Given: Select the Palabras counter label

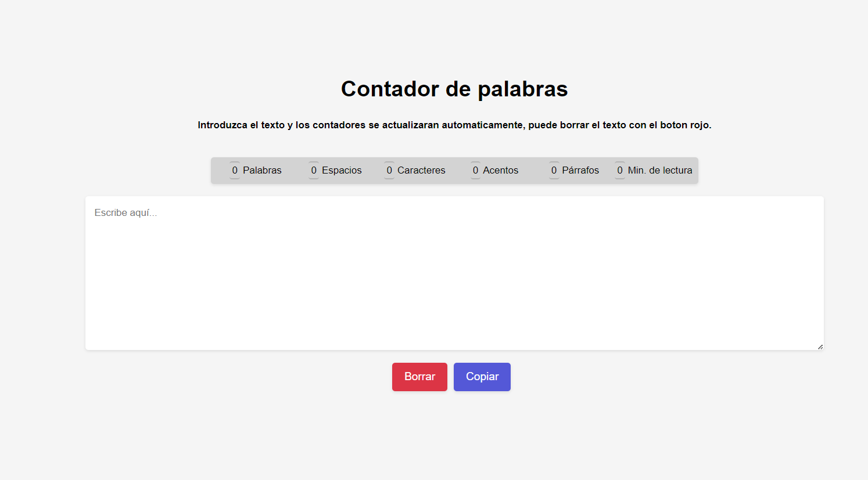Looking at the screenshot, I should tap(263, 170).
